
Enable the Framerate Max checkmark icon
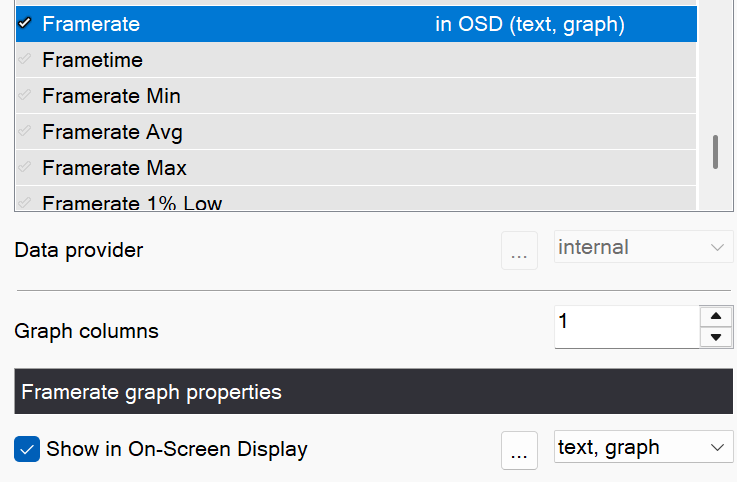(x=25, y=168)
